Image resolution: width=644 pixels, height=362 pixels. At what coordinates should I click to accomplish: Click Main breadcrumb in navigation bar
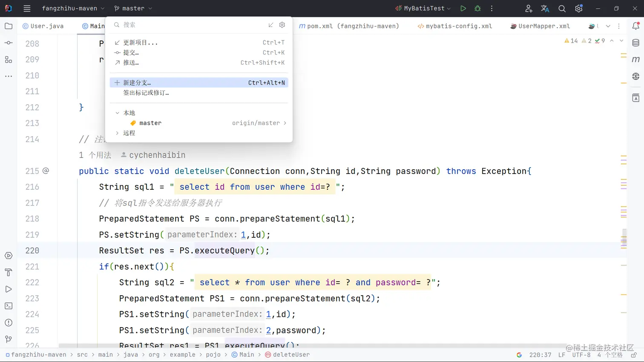pyautogui.click(x=243, y=355)
